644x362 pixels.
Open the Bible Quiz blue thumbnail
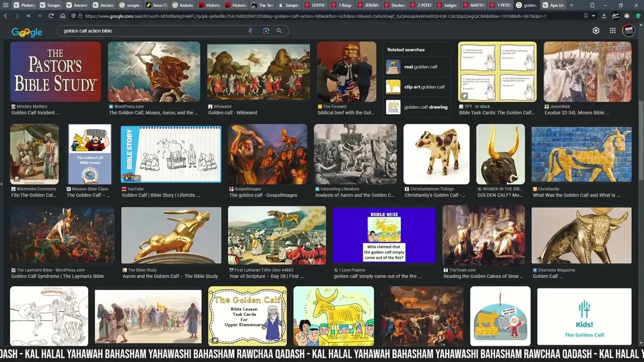[384, 235]
